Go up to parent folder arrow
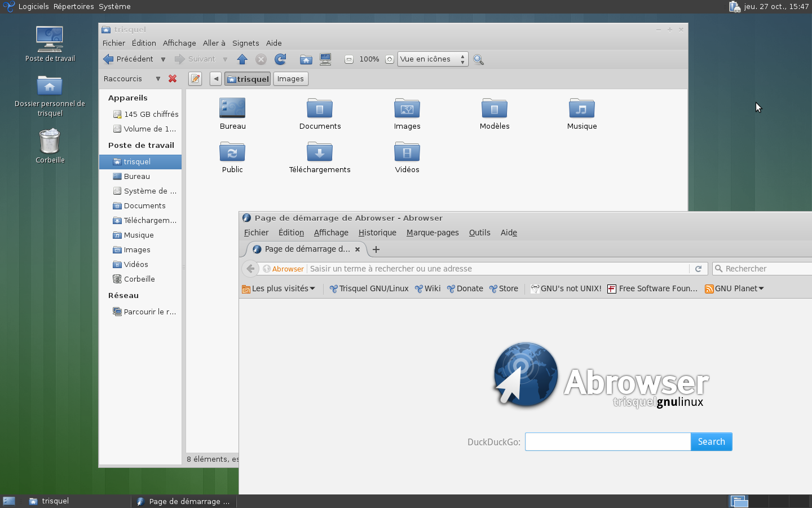The height and width of the screenshot is (508, 812). [x=242, y=59]
